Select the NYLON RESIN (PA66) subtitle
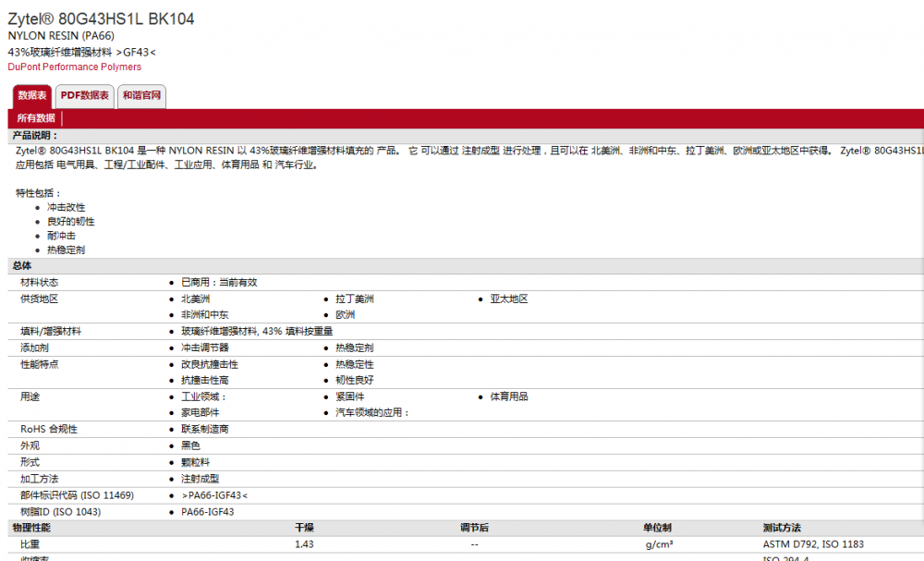The width and height of the screenshot is (924, 561). [61, 36]
